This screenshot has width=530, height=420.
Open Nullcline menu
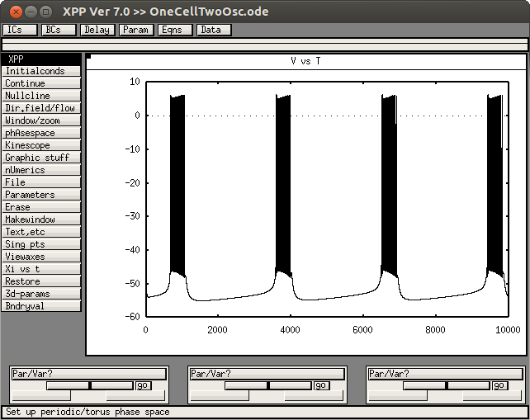(x=41, y=96)
